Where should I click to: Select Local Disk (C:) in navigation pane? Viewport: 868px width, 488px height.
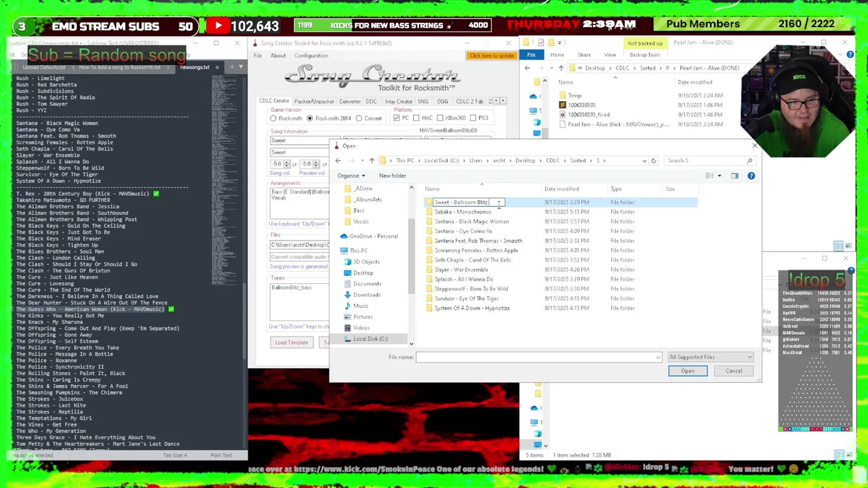point(370,339)
